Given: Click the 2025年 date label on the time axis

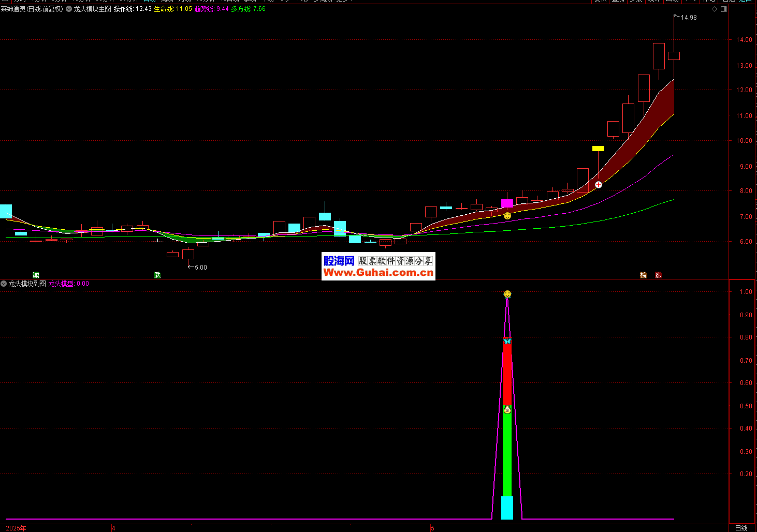Looking at the screenshot, I should pyautogui.click(x=16, y=528).
